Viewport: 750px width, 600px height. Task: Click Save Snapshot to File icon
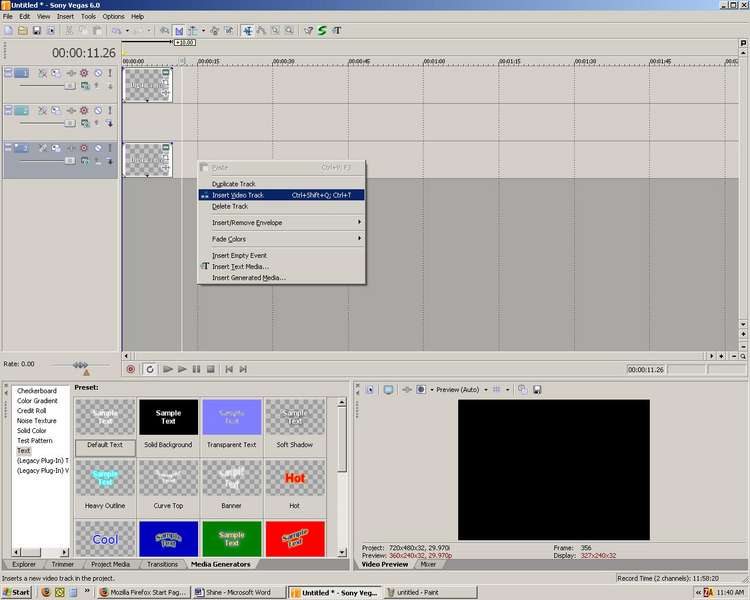[537, 390]
